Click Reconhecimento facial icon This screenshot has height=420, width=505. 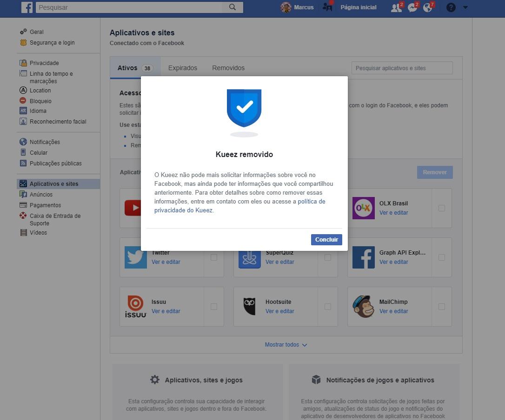tap(23, 121)
